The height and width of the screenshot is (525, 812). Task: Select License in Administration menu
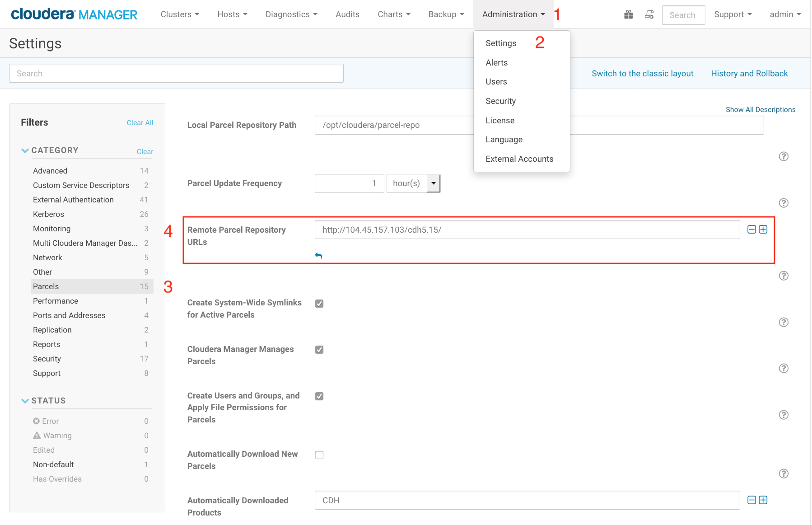point(500,121)
